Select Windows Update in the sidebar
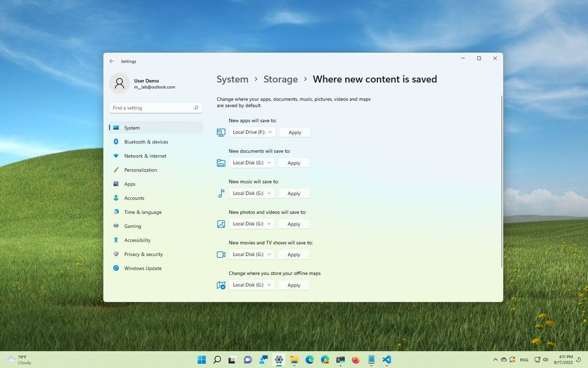 142,268
